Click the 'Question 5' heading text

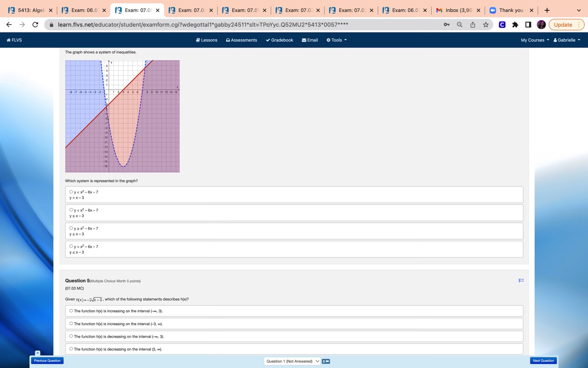click(78, 280)
